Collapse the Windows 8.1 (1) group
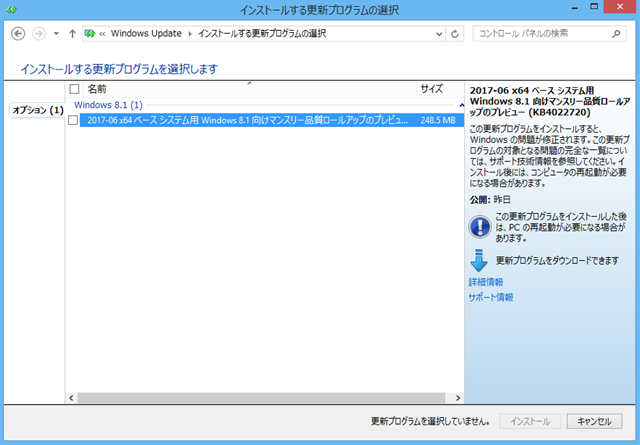 point(461,105)
